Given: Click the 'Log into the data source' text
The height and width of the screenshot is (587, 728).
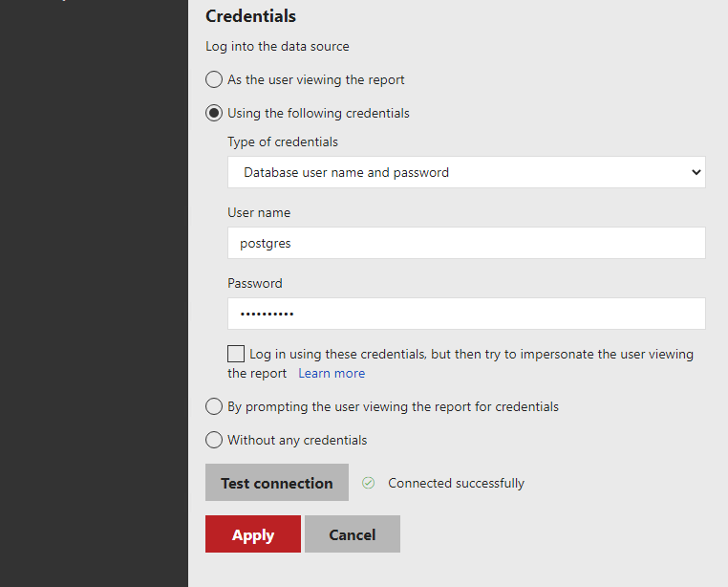Looking at the screenshot, I should [x=277, y=46].
